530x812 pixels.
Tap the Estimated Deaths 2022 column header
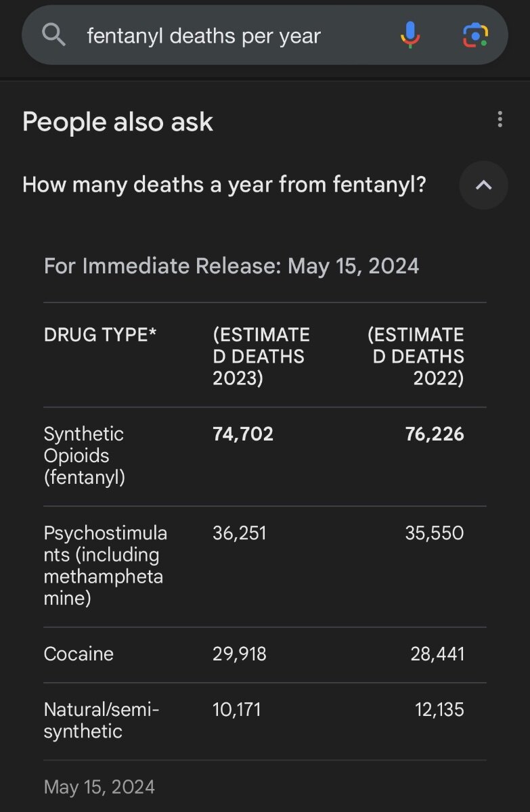pyautogui.click(x=416, y=356)
